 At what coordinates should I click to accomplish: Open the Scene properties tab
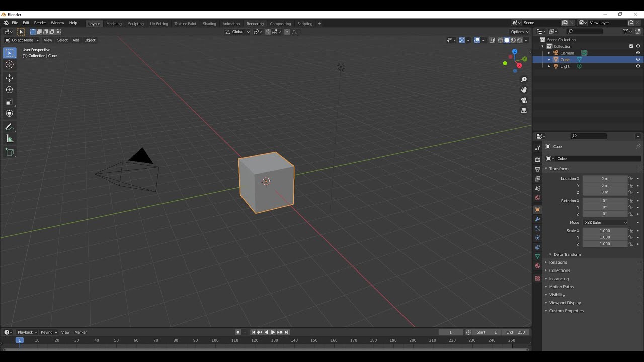[x=537, y=189]
